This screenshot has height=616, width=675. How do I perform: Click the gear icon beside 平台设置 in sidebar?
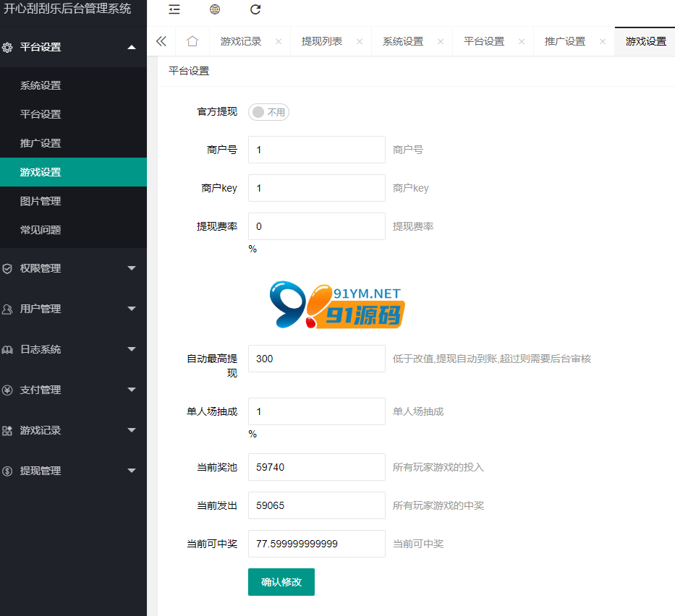tap(7, 47)
